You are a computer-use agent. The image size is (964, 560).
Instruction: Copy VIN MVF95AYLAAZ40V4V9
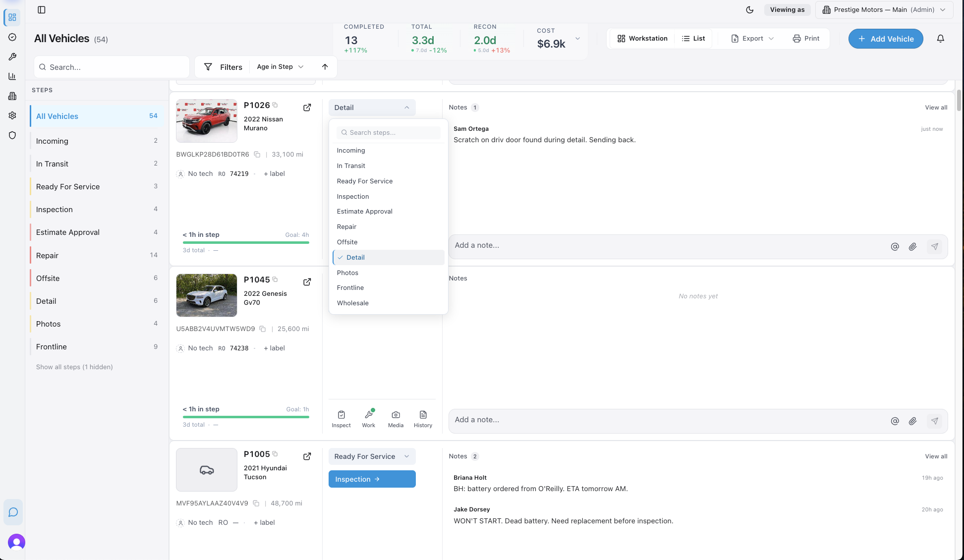[x=256, y=504]
